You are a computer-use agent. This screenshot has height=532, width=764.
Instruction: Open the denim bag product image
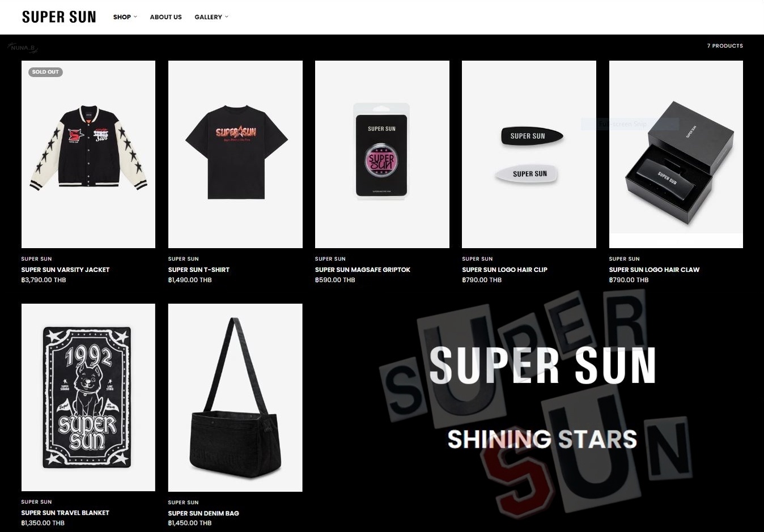235,397
